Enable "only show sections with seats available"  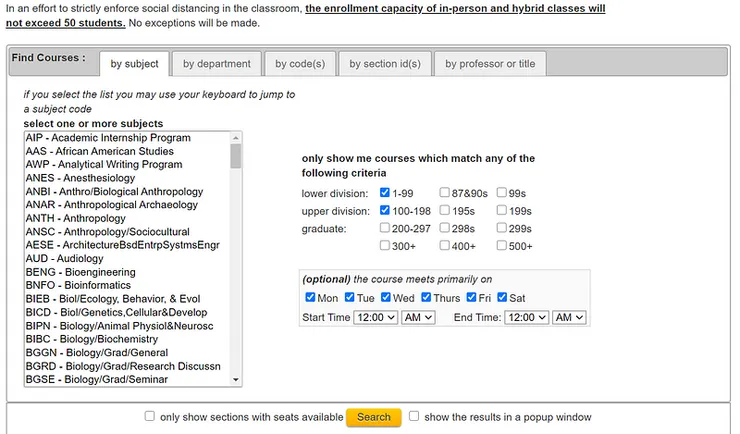(x=150, y=416)
